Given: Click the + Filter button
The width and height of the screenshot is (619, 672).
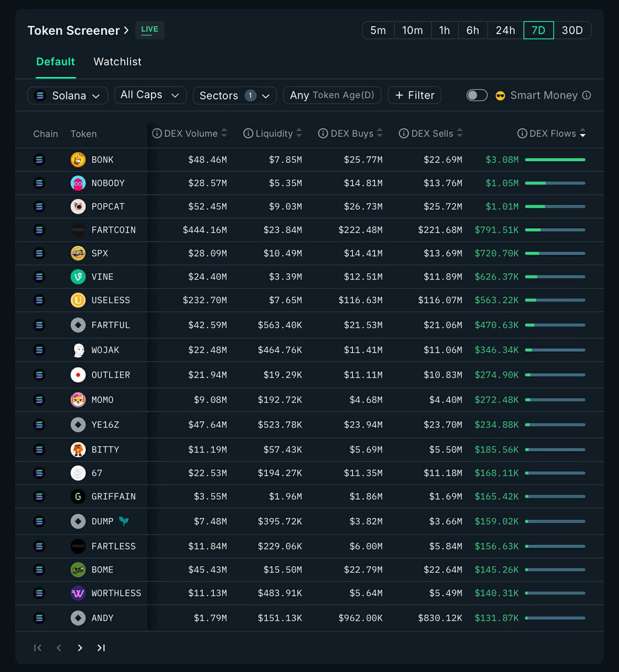Looking at the screenshot, I should pos(415,95).
